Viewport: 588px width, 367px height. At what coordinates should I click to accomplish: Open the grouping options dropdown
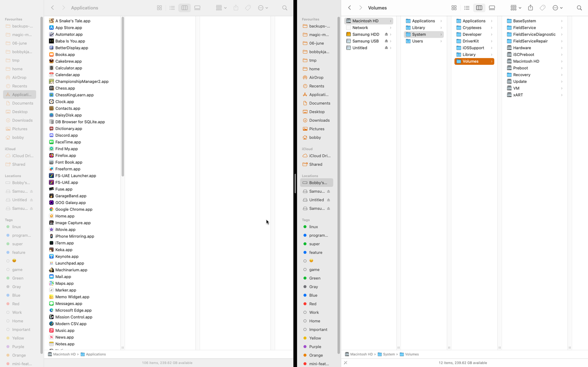click(221, 7)
